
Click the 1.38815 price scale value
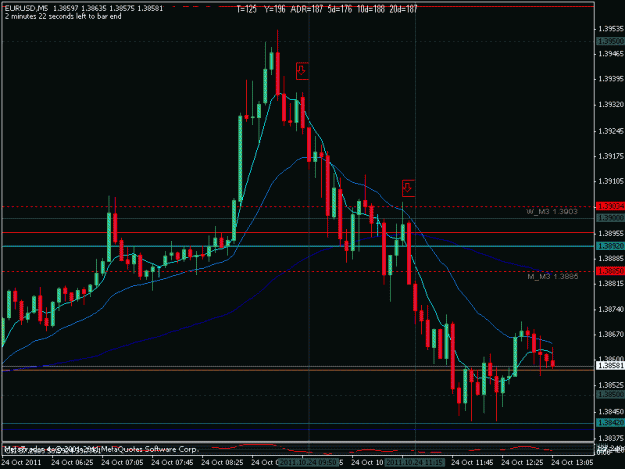[x=611, y=284]
